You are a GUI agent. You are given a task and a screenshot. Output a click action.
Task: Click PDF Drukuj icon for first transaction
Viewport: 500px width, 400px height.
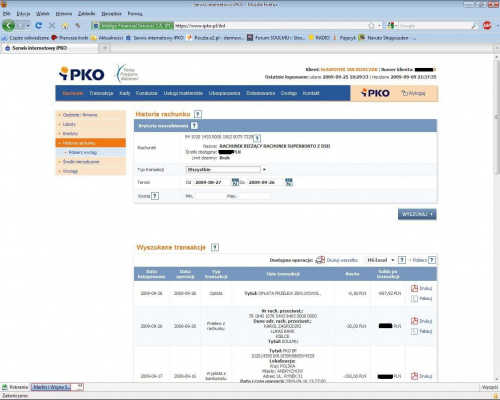[x=414, y=288]
